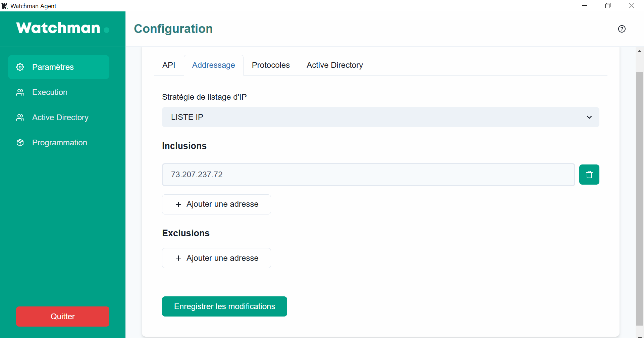Click the Active Directory sidebar users icon

click(x=20, y=117)
